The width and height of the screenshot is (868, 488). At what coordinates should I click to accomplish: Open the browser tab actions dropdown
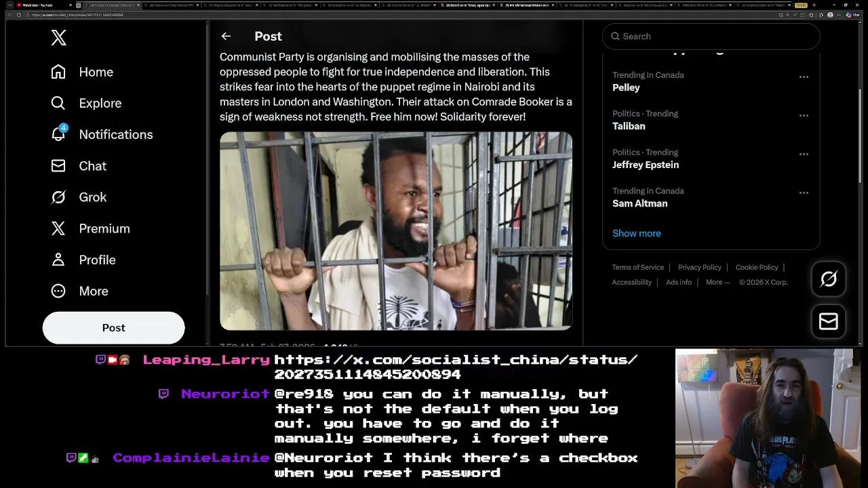tap(10, 5)
